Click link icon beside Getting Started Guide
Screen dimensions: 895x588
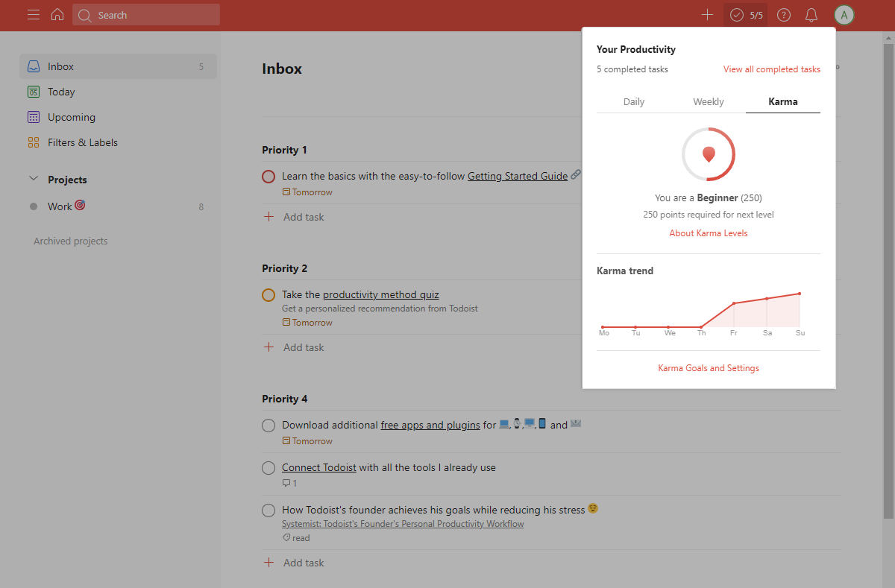click(576, 176)
